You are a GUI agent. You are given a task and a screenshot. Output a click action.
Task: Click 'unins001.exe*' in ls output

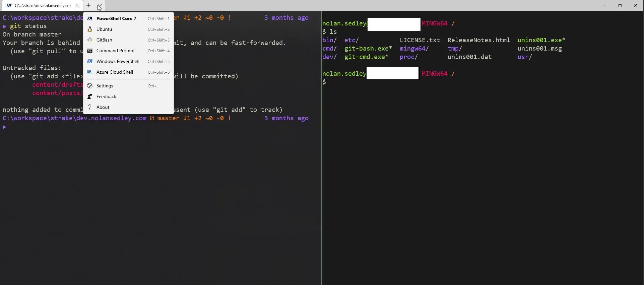point(541,40)
